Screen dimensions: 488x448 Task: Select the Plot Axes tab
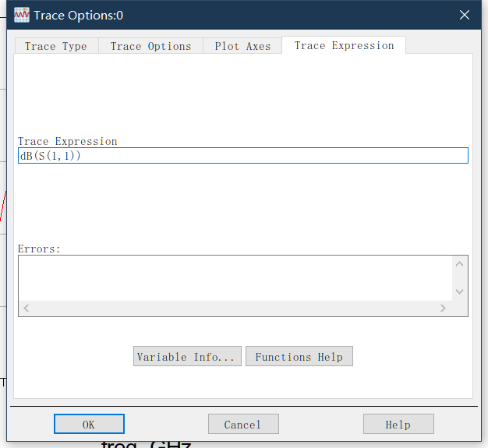coord(242,46)
